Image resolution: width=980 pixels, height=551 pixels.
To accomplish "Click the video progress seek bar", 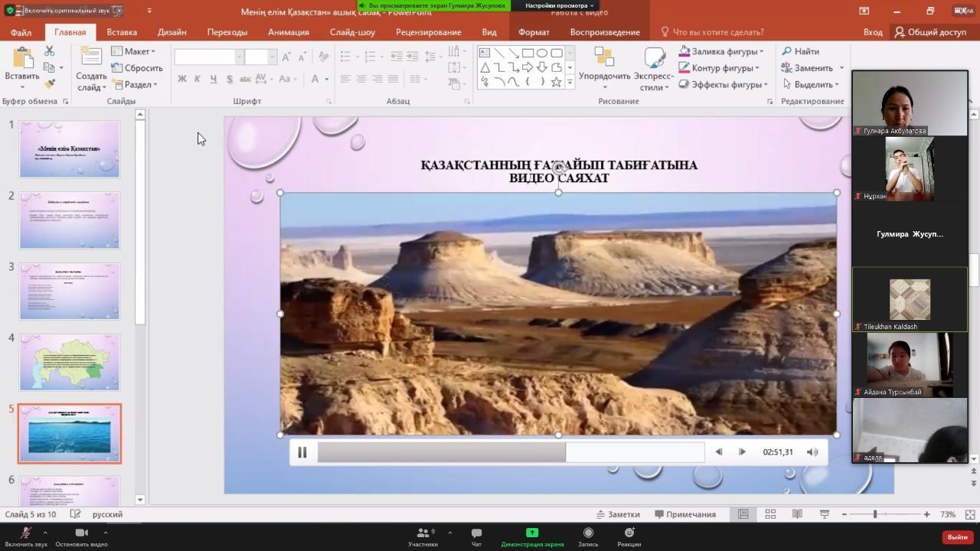I will 511,452.
